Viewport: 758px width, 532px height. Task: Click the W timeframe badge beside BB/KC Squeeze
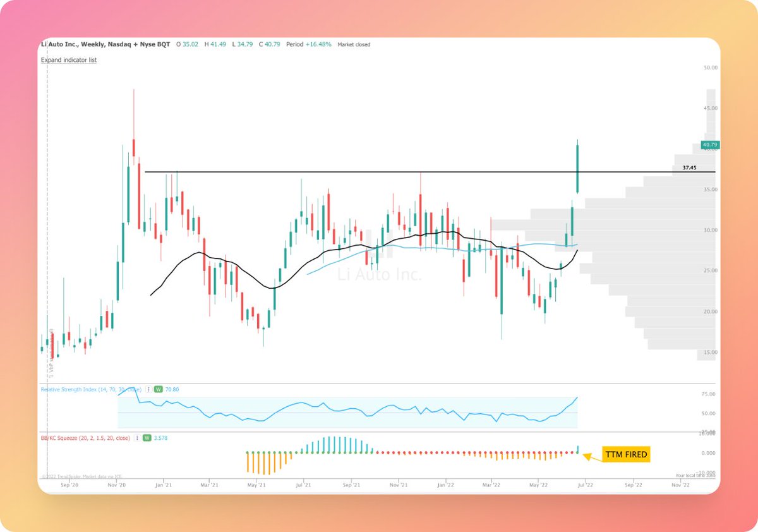[x=148, y=437]
